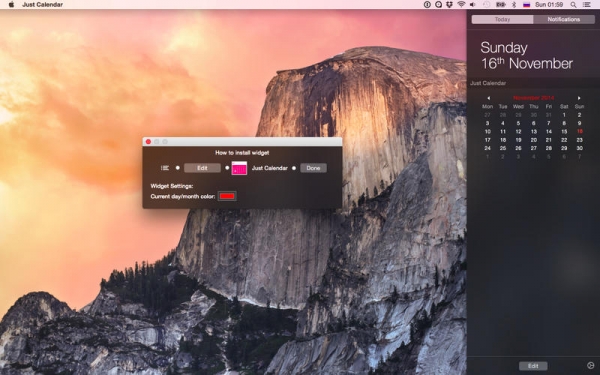Click the Just Calendar pink widget icon
The height and width of the screenshot is (375, 600).
point(239,168)
